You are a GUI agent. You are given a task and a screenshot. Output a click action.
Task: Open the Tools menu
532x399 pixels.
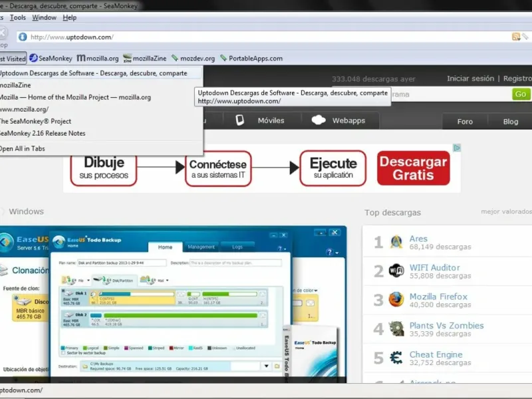point(18,18)
